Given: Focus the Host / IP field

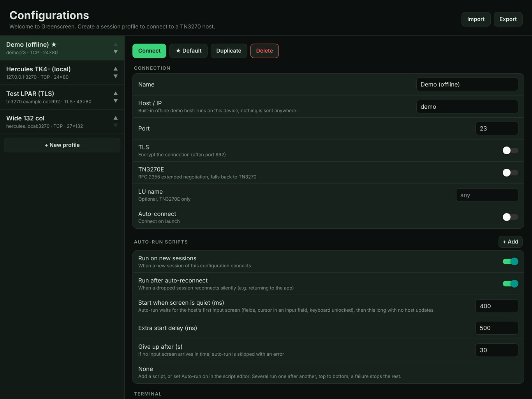Looking at the screenshot, I should click(467, 107).
